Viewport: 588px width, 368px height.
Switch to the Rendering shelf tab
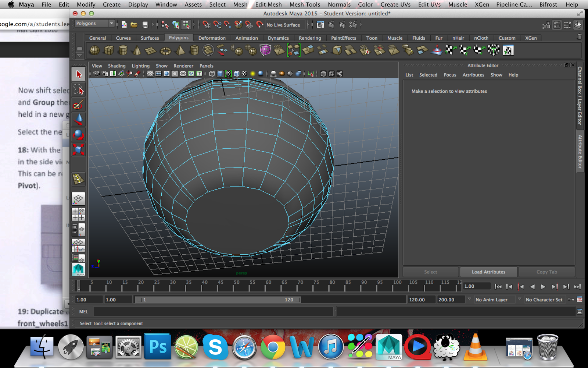(310, 38)
